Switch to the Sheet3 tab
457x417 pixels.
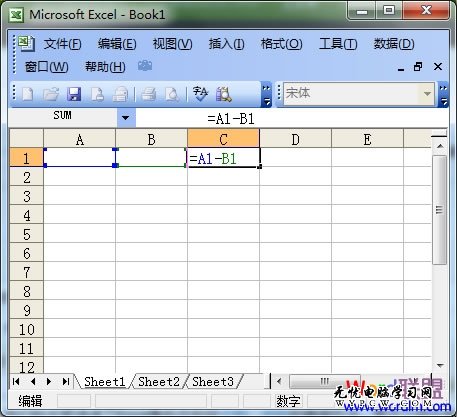[x=213, y=381]
